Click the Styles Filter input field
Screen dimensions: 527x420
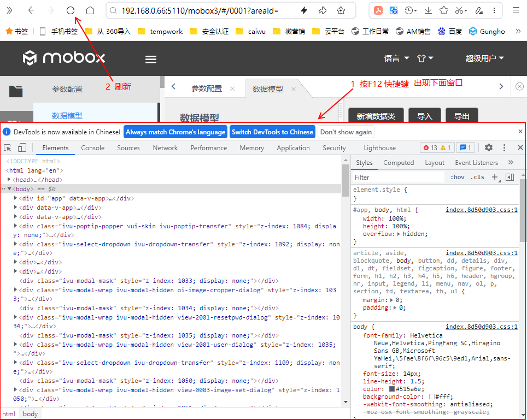coord(398,178)
